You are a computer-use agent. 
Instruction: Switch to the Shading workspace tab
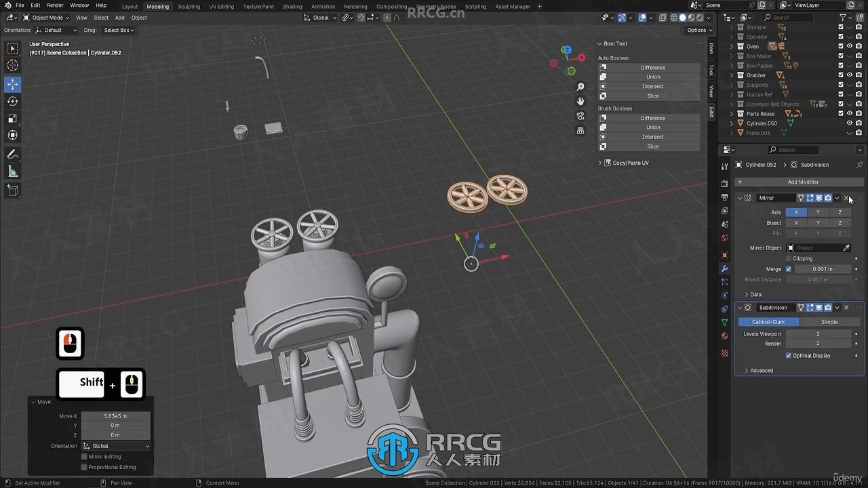tap(292, 7)
